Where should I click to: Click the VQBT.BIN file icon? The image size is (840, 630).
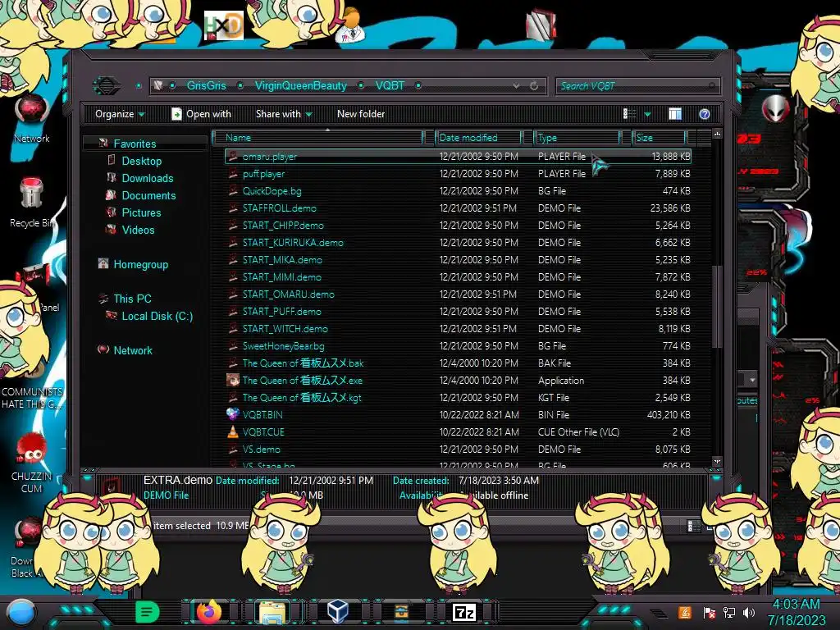pyautogui.click(x=232, y=414)
